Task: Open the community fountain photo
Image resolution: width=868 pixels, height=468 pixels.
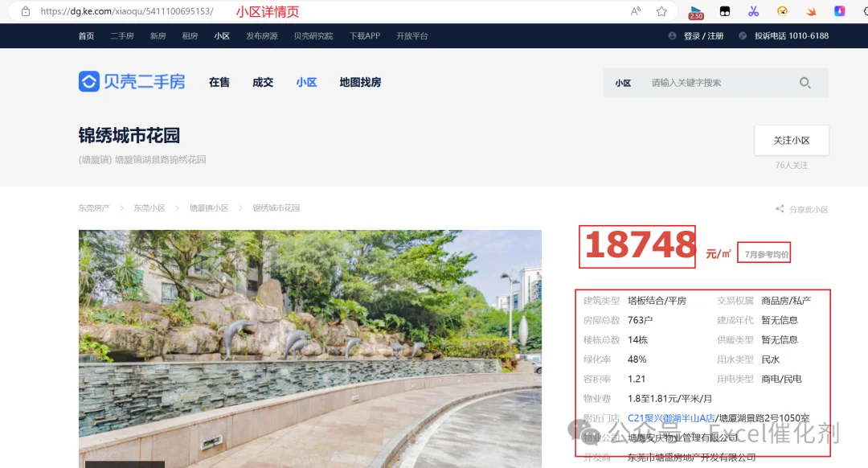Action: 310,349
